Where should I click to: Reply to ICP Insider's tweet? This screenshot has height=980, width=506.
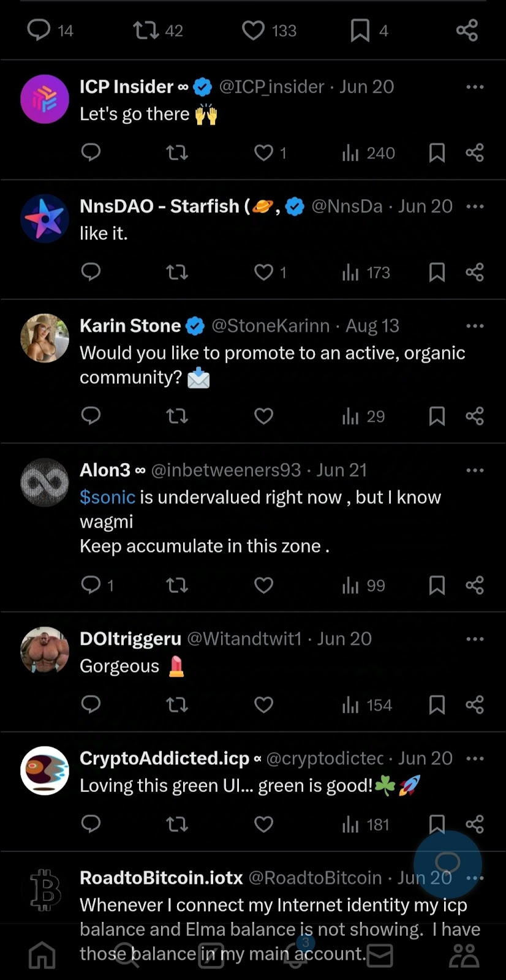point(91,152)
